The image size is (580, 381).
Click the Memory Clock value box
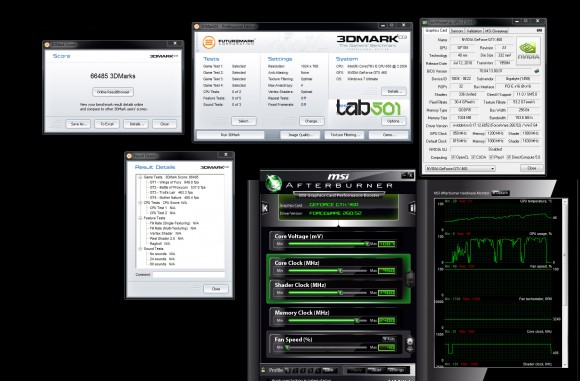coord(387,320)
